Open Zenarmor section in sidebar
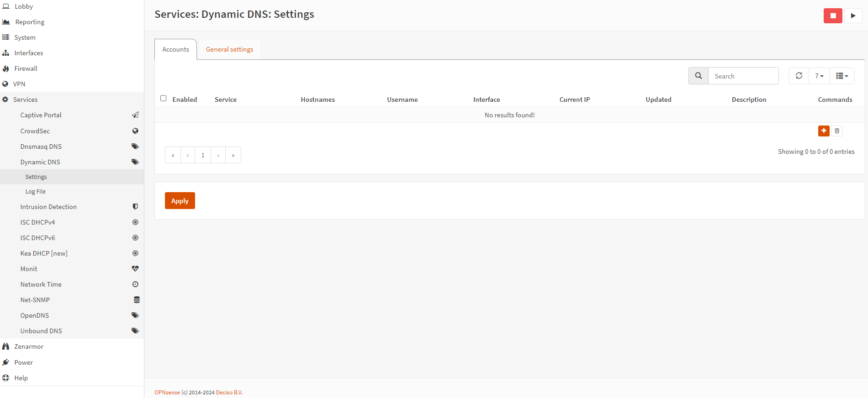This screenshot has width=868, height=398. point(28,346)
